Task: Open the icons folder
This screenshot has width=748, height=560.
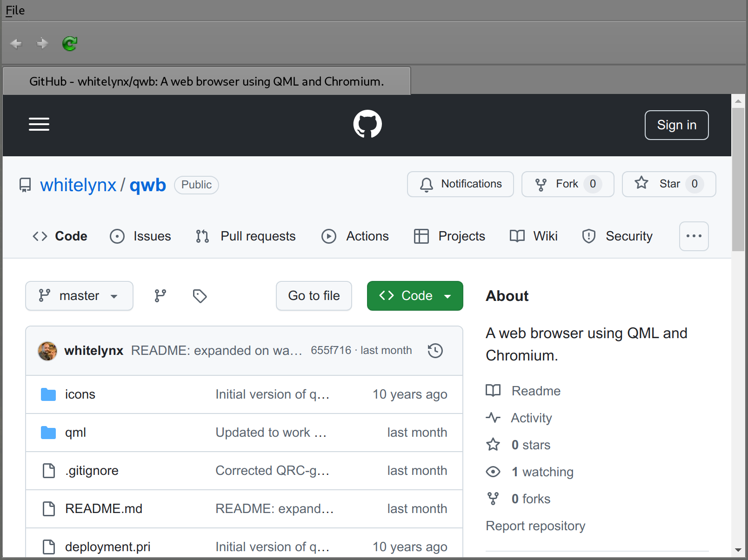Action: point(80,394)
